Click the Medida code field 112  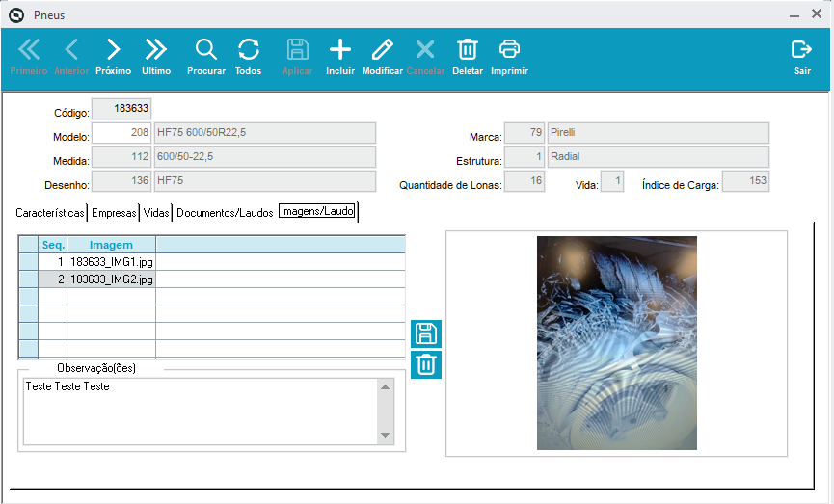pyautogui.click(x=121, y=157)
